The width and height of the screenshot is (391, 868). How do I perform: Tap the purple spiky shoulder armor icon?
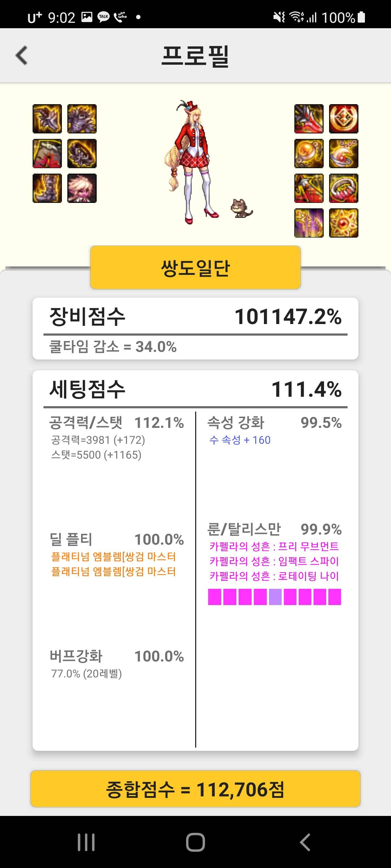pyautogui.click(x=82, y=119)
